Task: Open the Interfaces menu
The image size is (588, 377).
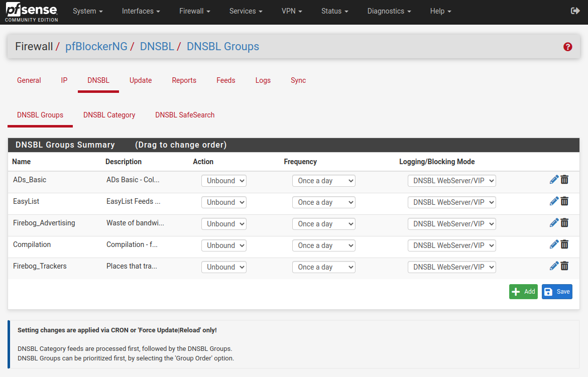Action: (x=141, y=11)
